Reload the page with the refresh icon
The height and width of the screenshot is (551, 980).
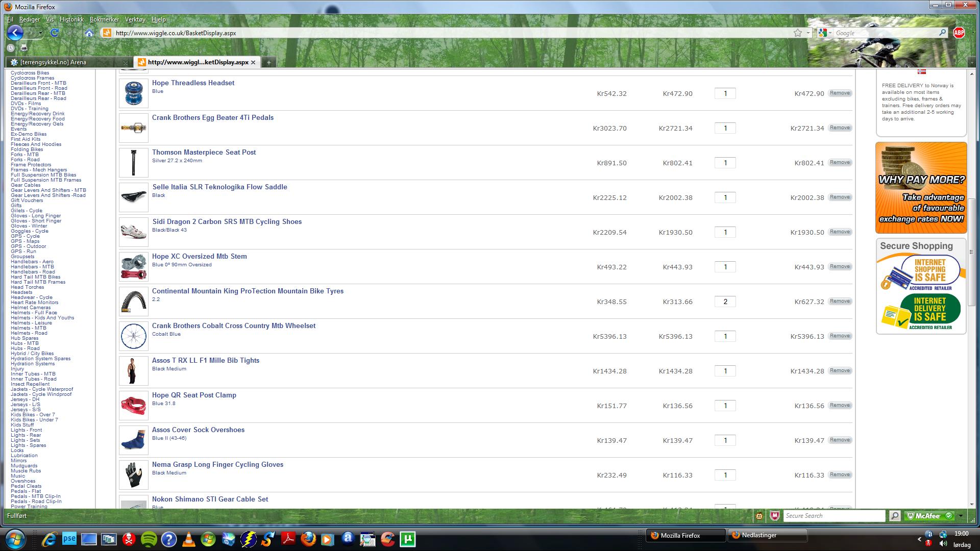coord(55,33)
